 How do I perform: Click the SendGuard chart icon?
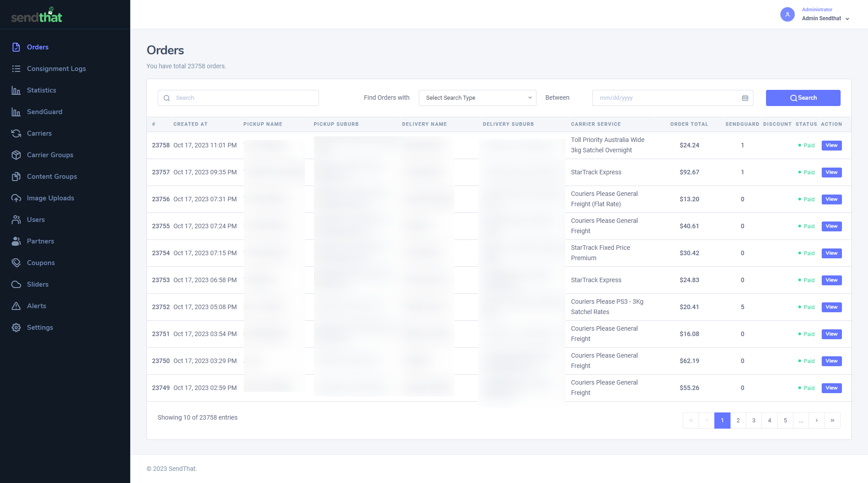16,112
